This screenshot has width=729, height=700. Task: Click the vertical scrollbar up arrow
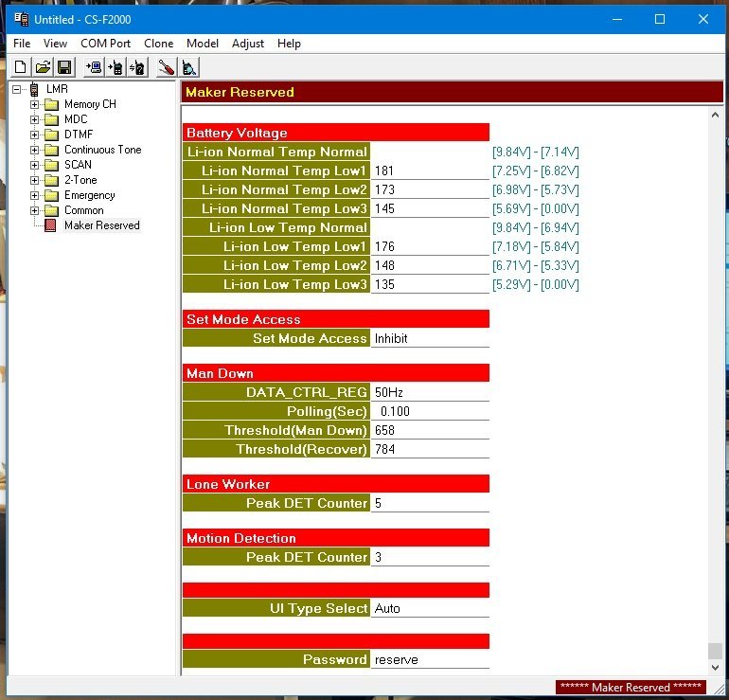coord(715,115)
